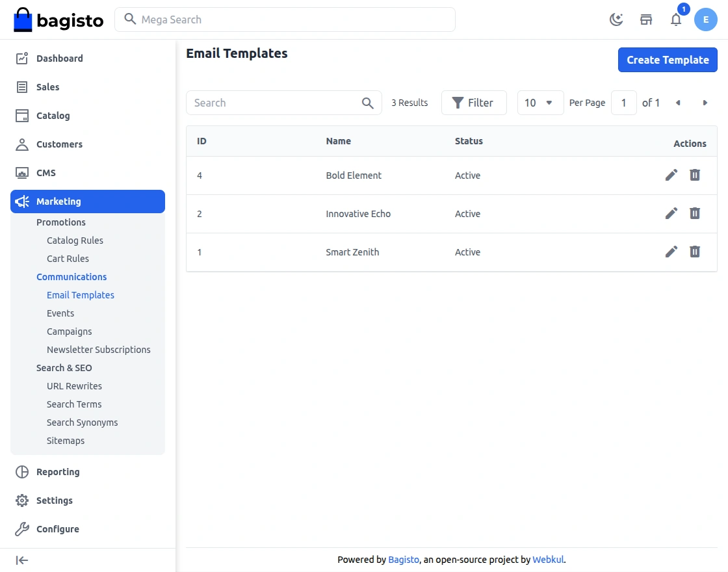Open the Filter panel

(x=474, y=103)
